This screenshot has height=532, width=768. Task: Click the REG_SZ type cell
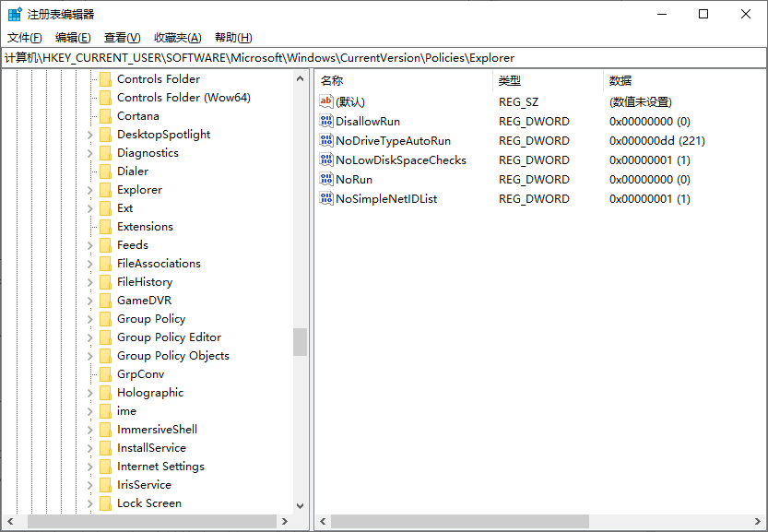(518, 102)
